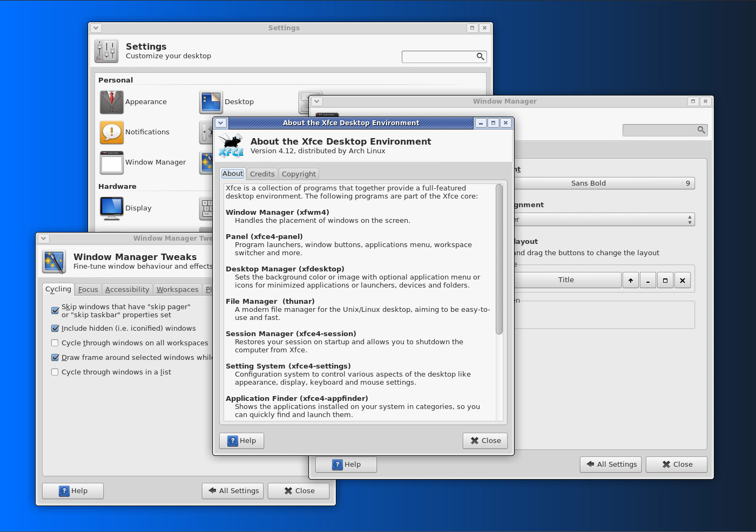Click "Desktop Manager (xfdesktop)" heading
Image resolution: width=756 pixels, height=532 pixels.
(285, 269)
